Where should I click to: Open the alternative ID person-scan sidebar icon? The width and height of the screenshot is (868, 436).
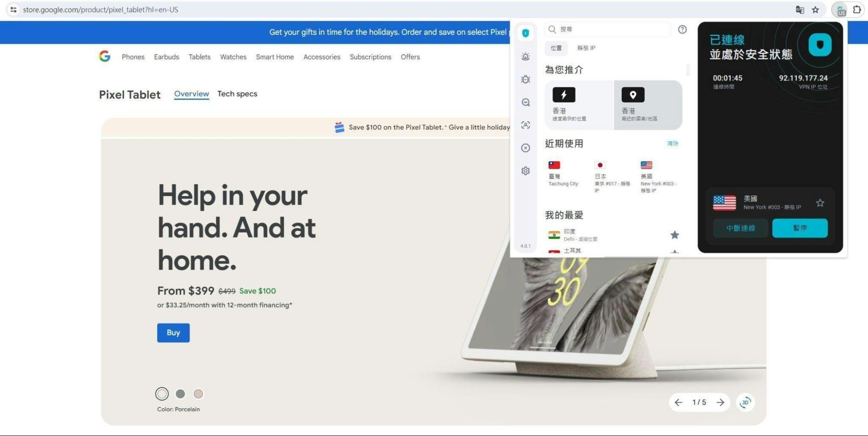[x=525, y=125]
